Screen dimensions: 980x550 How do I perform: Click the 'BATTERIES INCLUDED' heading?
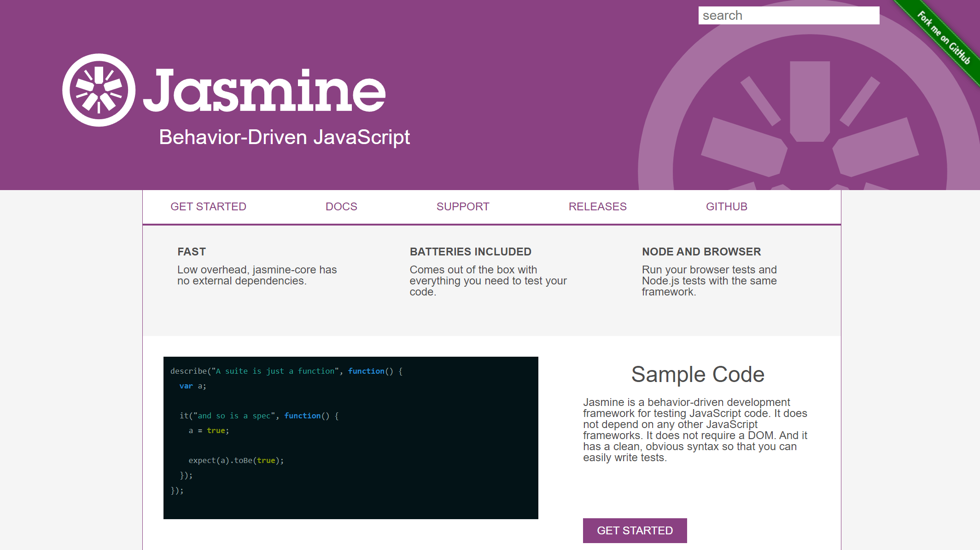[470, 251]
